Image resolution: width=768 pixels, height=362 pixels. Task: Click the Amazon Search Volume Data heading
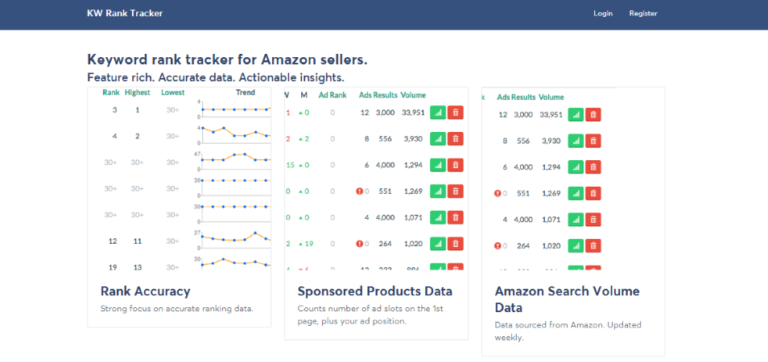[567, 299]
